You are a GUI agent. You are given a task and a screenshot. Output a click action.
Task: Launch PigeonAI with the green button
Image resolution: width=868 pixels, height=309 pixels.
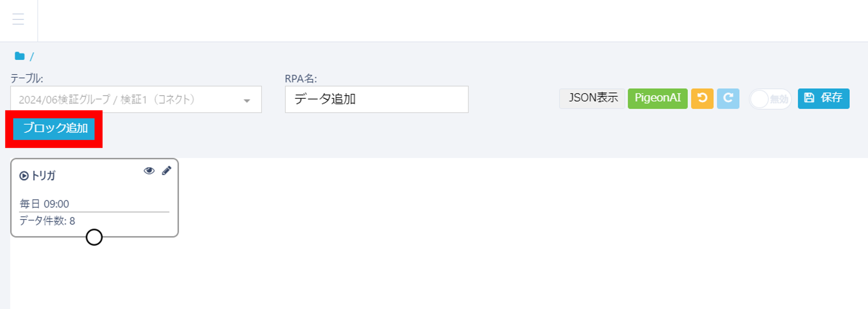[x=658, y=98]
